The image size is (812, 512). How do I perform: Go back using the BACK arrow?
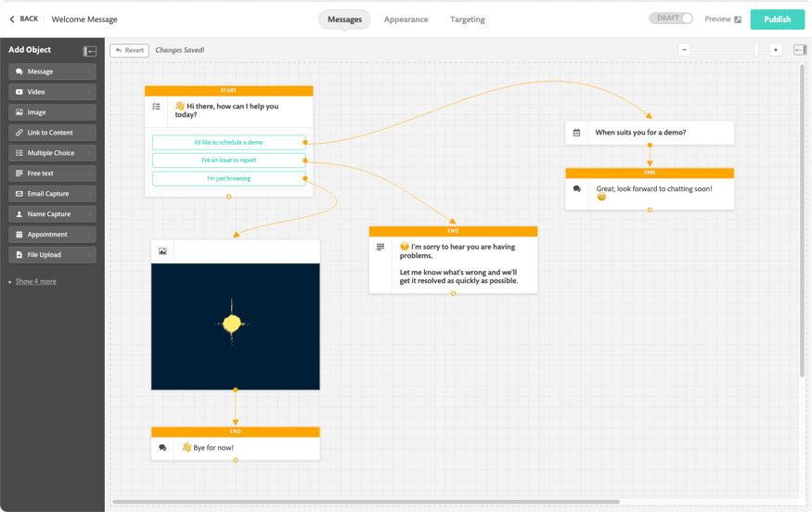pos(24,19)
